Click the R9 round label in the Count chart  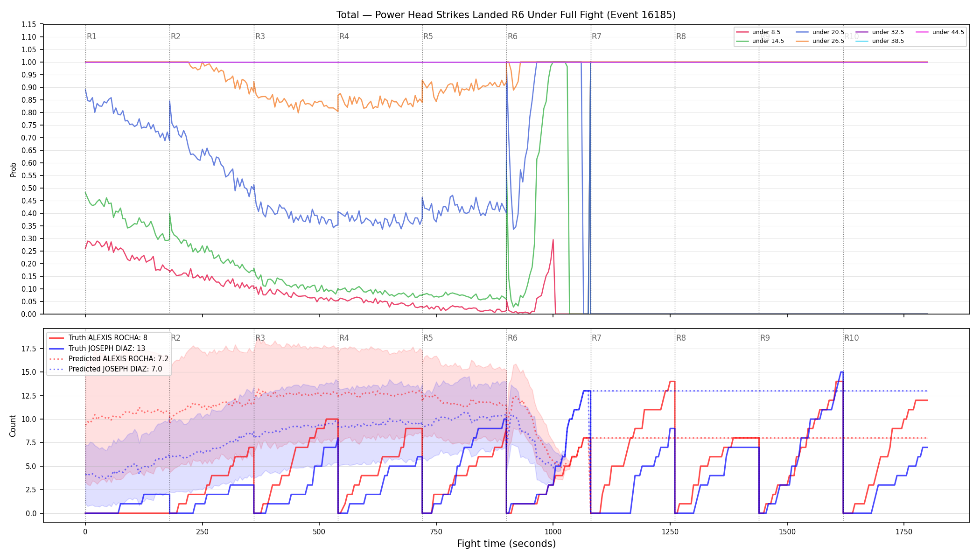click(765, 338)
